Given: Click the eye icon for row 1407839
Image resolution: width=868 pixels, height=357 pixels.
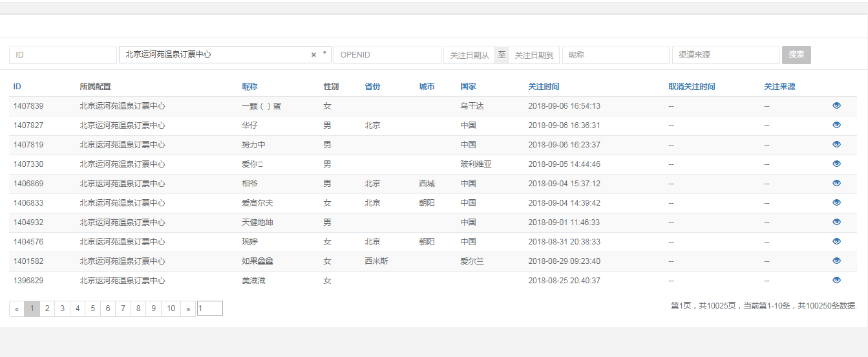Looking at the screenshot, I should point(836,105).
